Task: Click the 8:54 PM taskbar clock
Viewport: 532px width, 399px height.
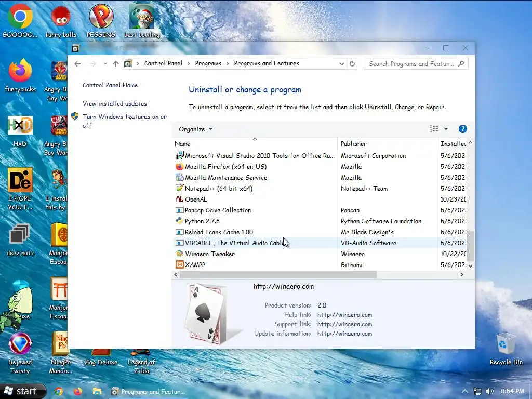Action: [512, 391]
